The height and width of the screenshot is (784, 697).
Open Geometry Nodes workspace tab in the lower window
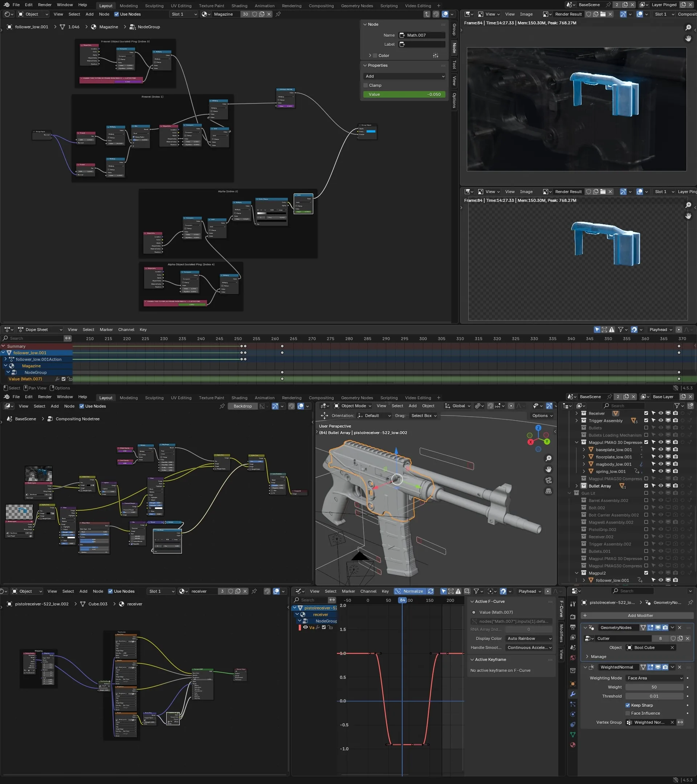pos(357,398)
